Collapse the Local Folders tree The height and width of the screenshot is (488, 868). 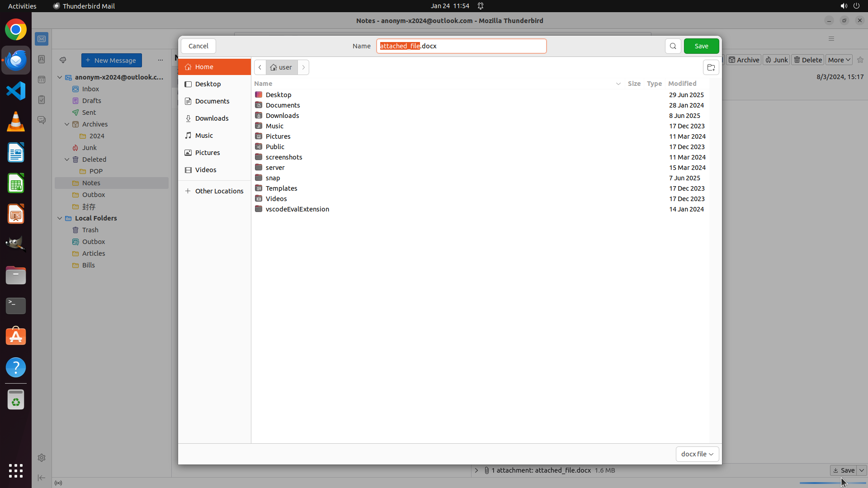point(60,218)
